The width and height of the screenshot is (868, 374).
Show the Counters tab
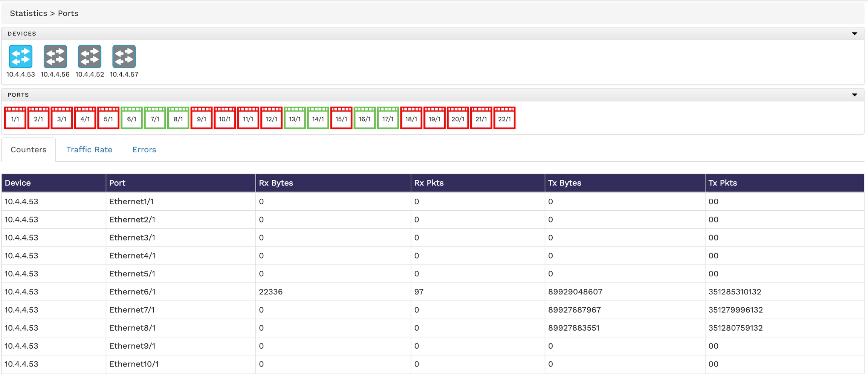[x=29, y=150]
